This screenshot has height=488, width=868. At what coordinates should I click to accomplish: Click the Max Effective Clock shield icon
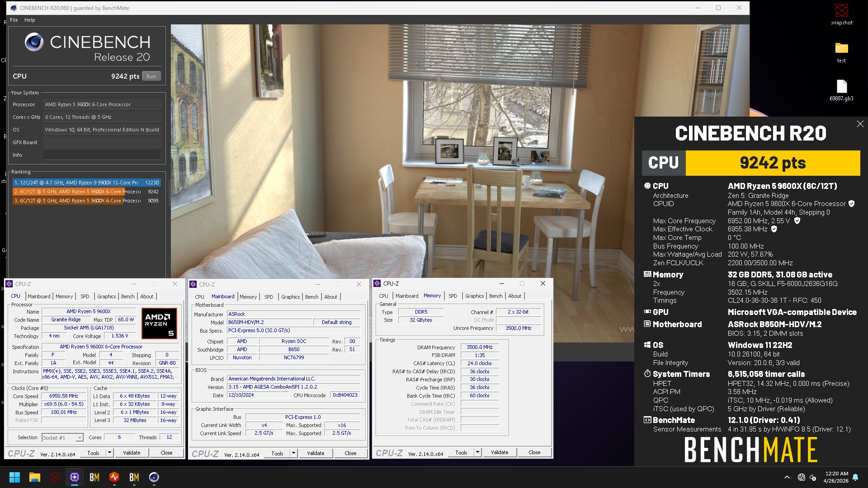(774, 229)
